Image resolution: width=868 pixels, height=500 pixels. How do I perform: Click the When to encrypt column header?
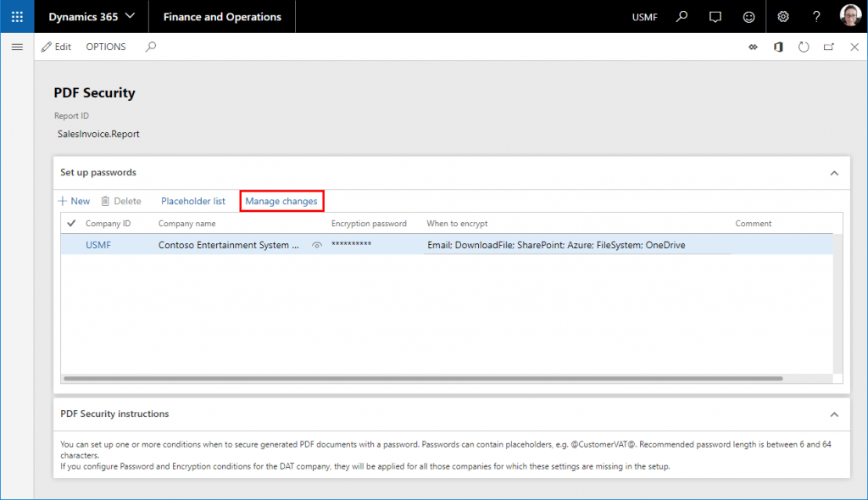pyautogui.click(x=457, y=224)
